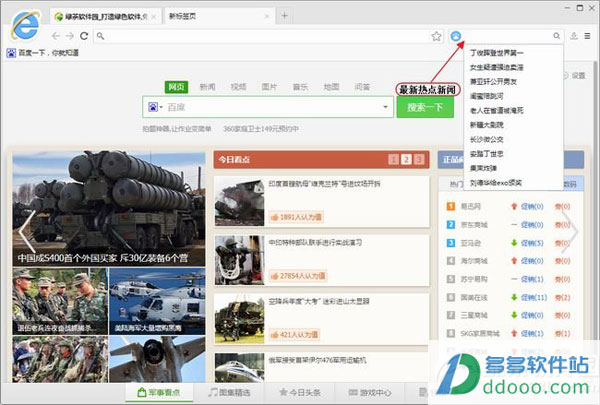Open the 军事看点 bottom tab

159,392
